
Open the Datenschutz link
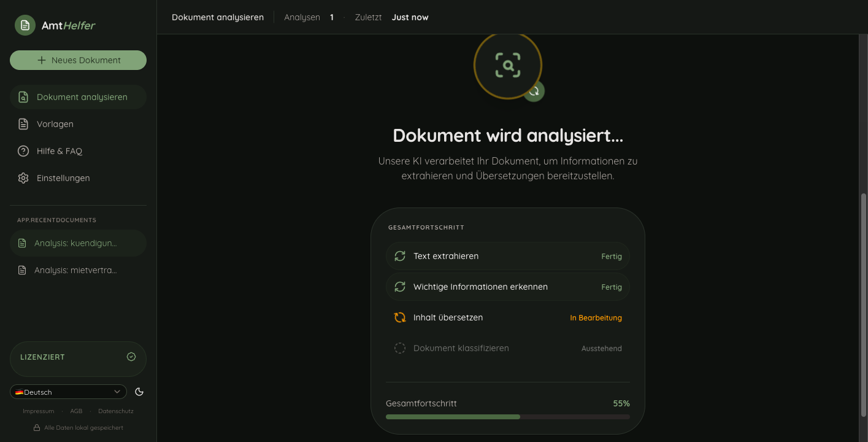(115, 411)
